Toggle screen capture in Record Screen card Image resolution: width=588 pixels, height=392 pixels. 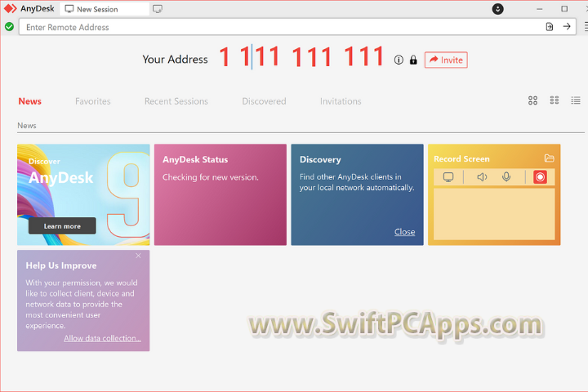(x=448, y=176)
